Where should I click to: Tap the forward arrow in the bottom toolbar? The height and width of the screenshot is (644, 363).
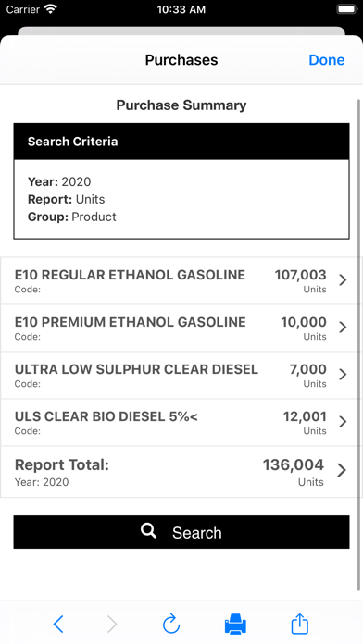click(112, 625)
